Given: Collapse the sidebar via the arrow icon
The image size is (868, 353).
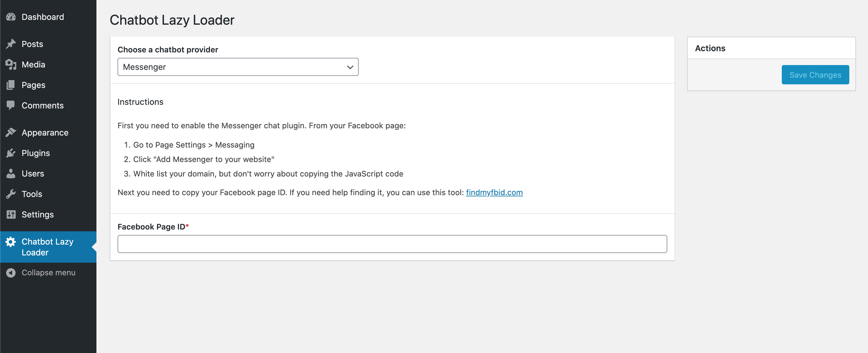Looking at the screenshot, I should coord(11,273).
